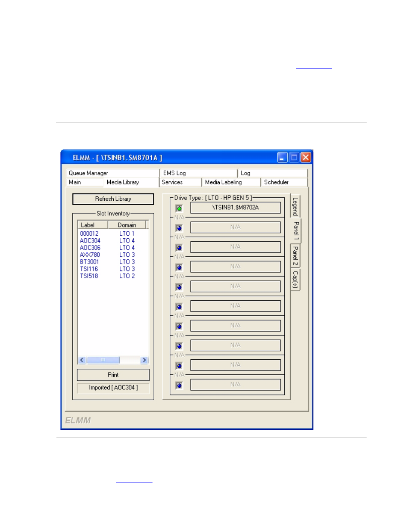Click the third drive's blue status indicator
Viewport: 411px width, 532px height.
pos(179,248)
